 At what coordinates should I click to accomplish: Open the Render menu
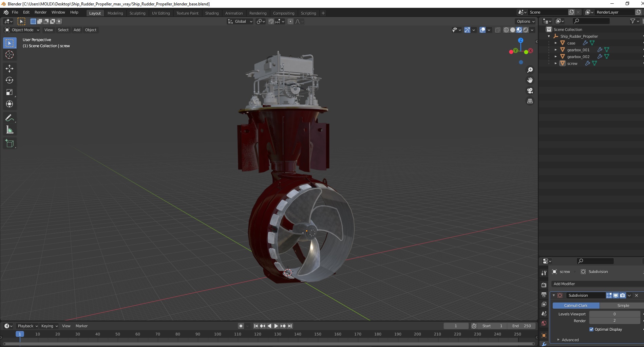(40, 12)
